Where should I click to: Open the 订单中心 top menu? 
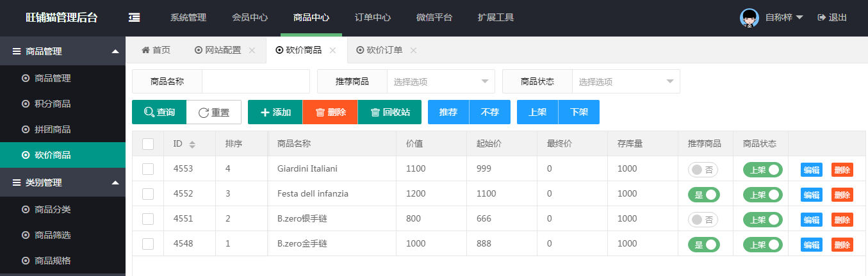(x=373, y=18)
